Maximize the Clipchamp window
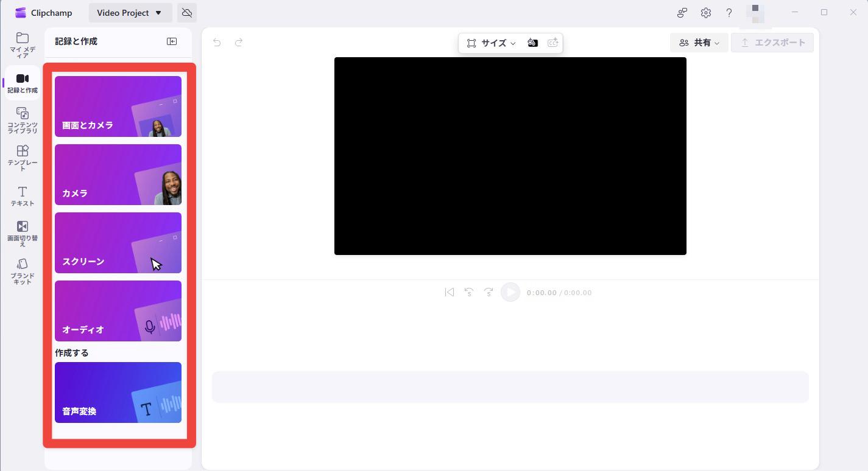This screenshot has width=868, height=471. click(824, 12)
